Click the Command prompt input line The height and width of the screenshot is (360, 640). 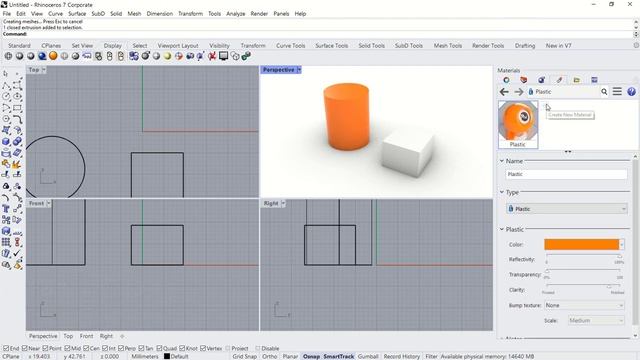pyautogui.click(x=318, y=34)
